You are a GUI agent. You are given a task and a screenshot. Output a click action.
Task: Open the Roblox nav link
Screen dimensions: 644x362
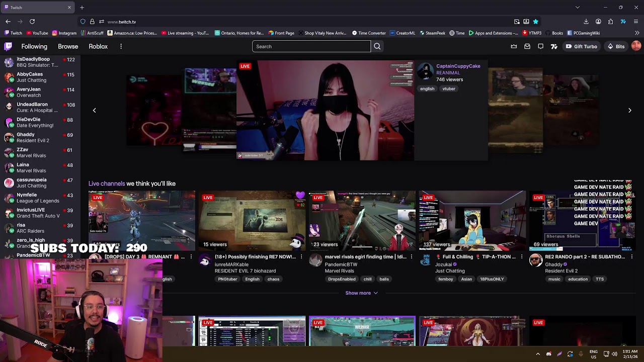(x=98, y=46)
